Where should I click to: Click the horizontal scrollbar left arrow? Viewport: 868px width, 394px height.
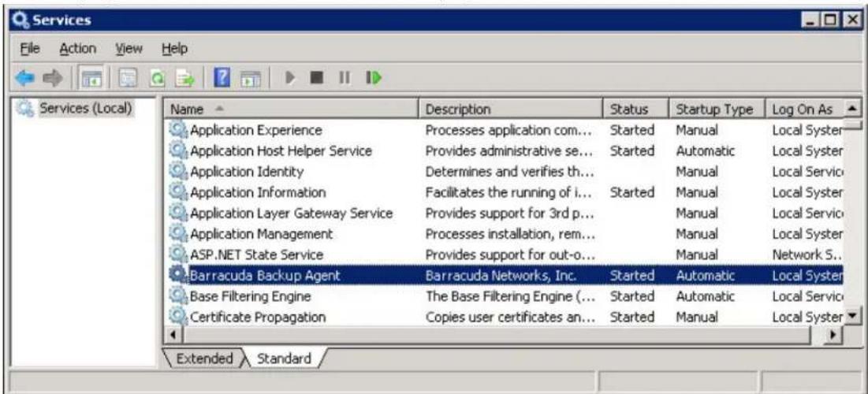pyautogui.click(x=173, y=336)
